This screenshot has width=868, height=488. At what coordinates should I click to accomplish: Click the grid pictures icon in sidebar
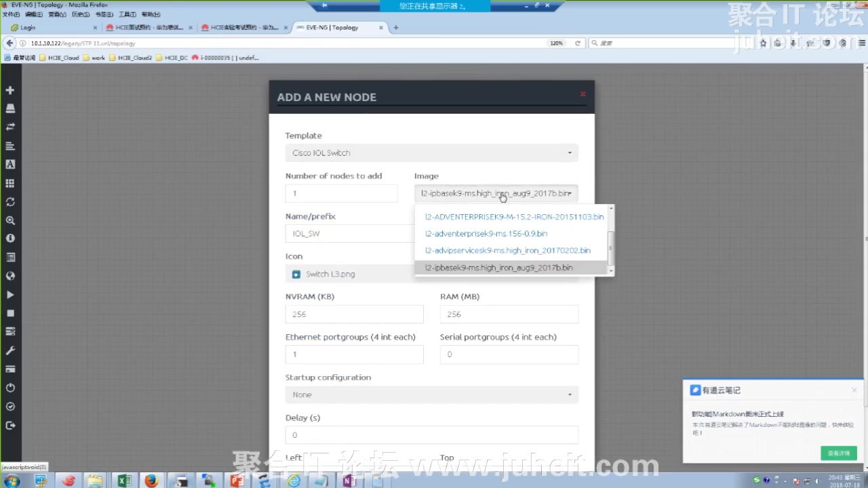click(10, 183)
